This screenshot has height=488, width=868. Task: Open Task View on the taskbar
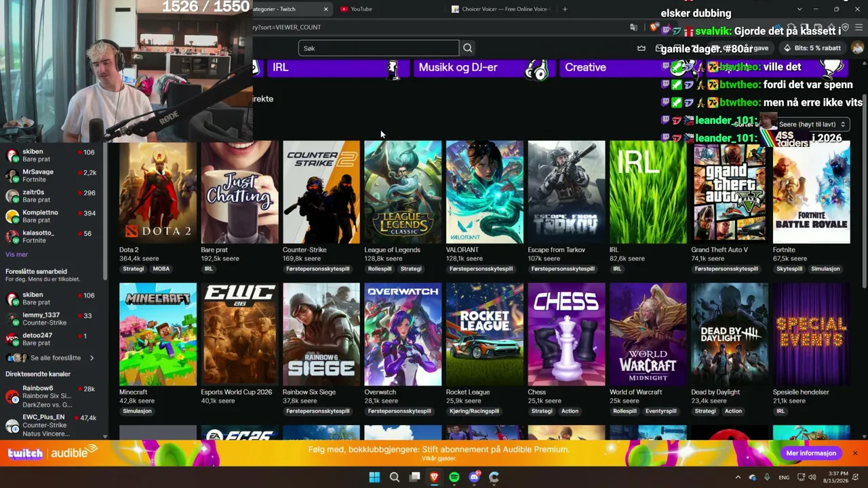tap(414, 477)
